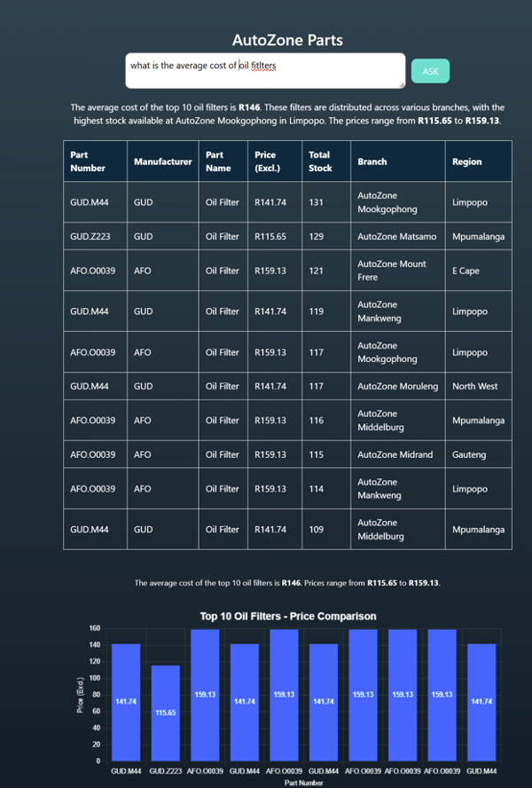Click the 0 tick label on the chart's y-axis

98,760
